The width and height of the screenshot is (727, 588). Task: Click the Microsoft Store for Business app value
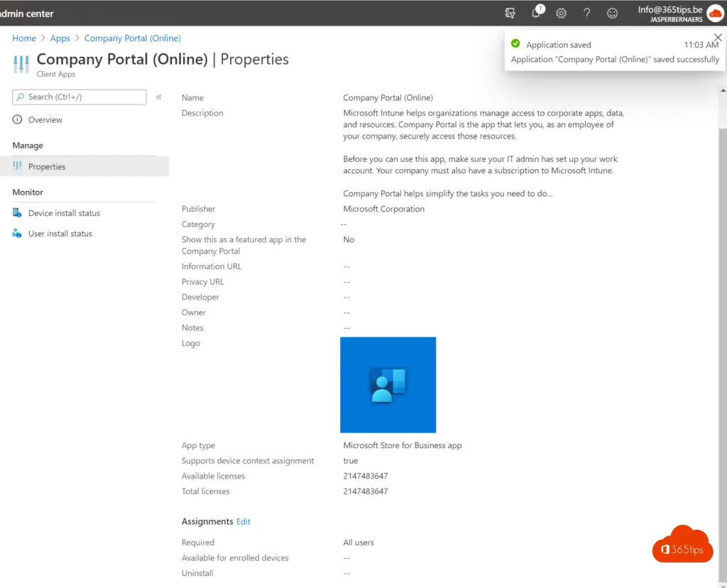[402, 445]
